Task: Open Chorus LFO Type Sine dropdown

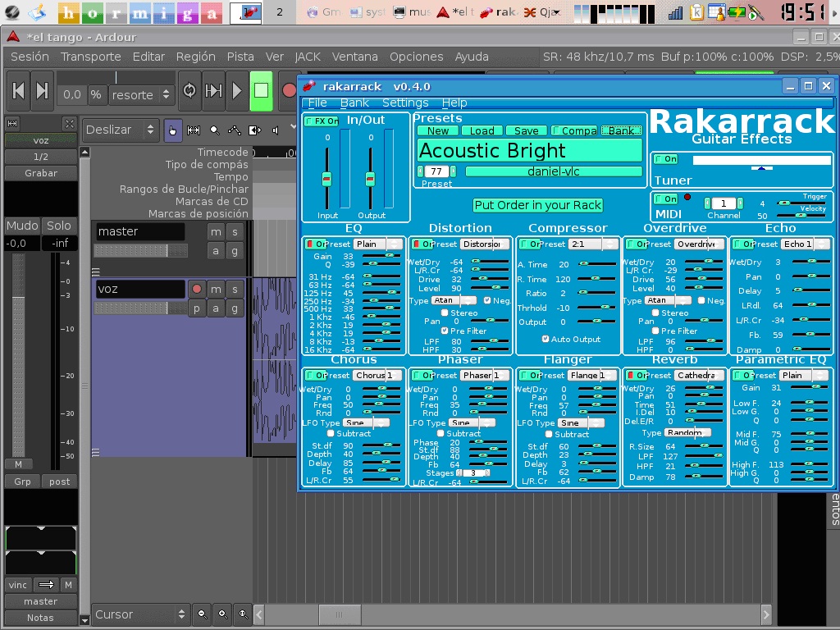Action: coord(367,422)
